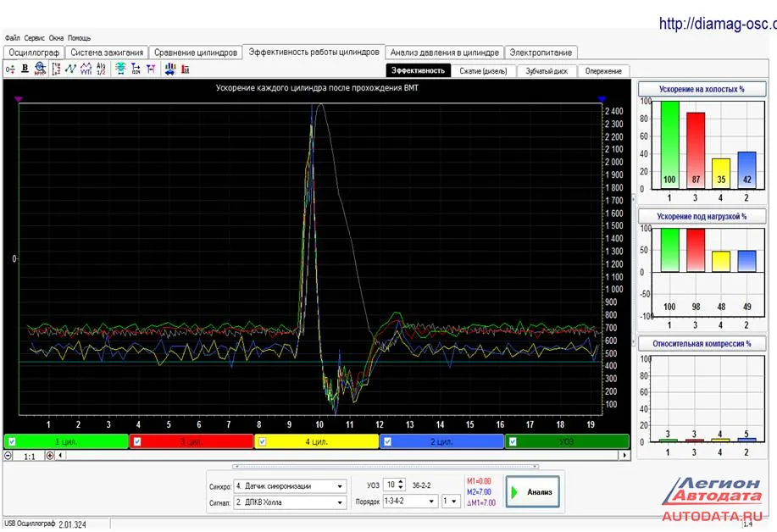Image resolution: width=777 pixels, height=532 pixels.
Task: Click the green 100 idle acceleration bar
Action: (669, 145)
